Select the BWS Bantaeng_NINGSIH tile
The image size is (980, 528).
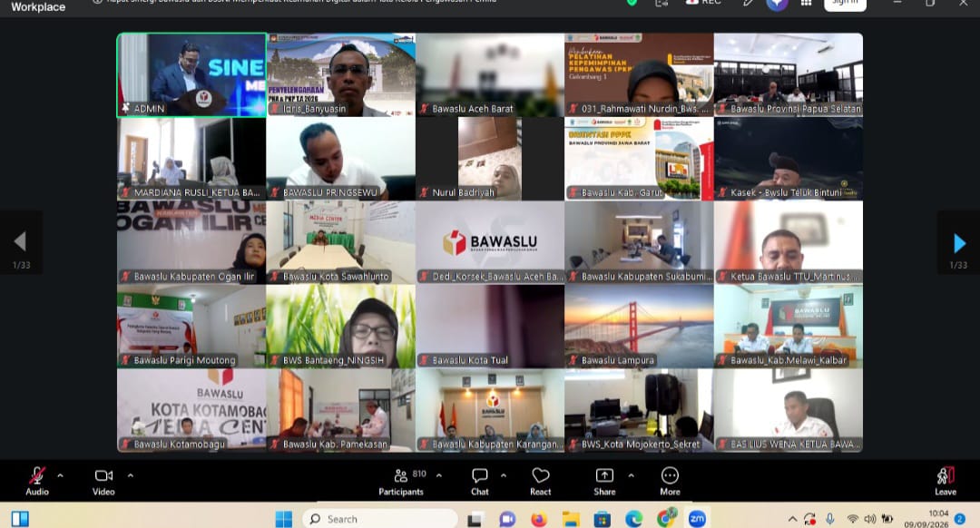[x=340, y=327]
